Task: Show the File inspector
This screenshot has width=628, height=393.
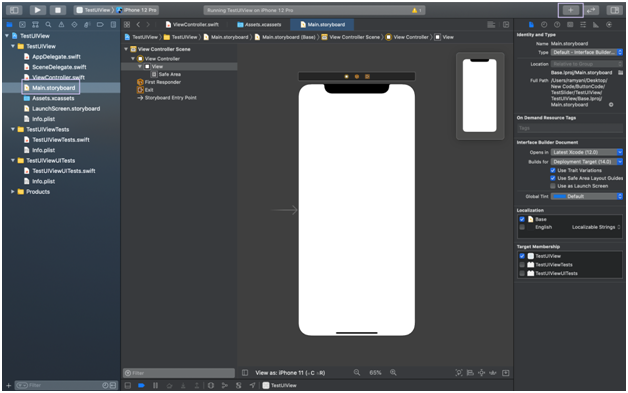Action: coord(531,25)
